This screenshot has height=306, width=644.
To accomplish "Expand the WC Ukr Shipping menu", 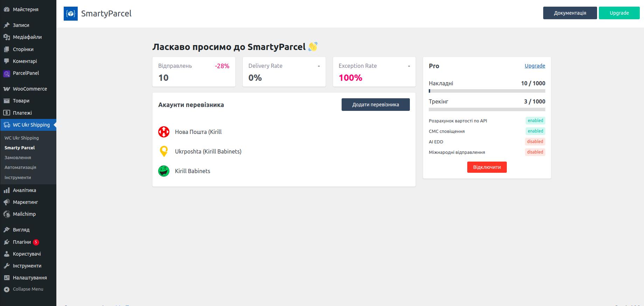I will click(x=31, y=125).
